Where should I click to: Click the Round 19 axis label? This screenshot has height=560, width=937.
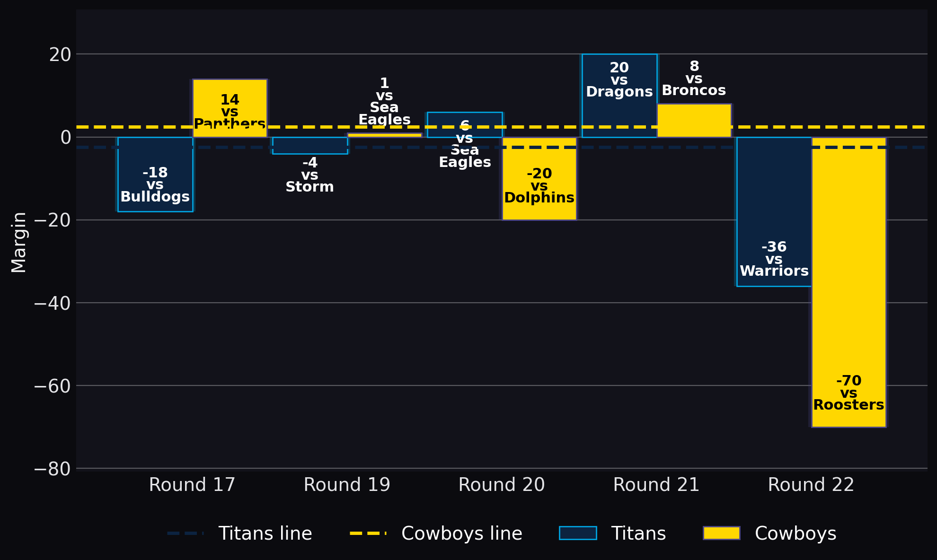coord(347,485)
